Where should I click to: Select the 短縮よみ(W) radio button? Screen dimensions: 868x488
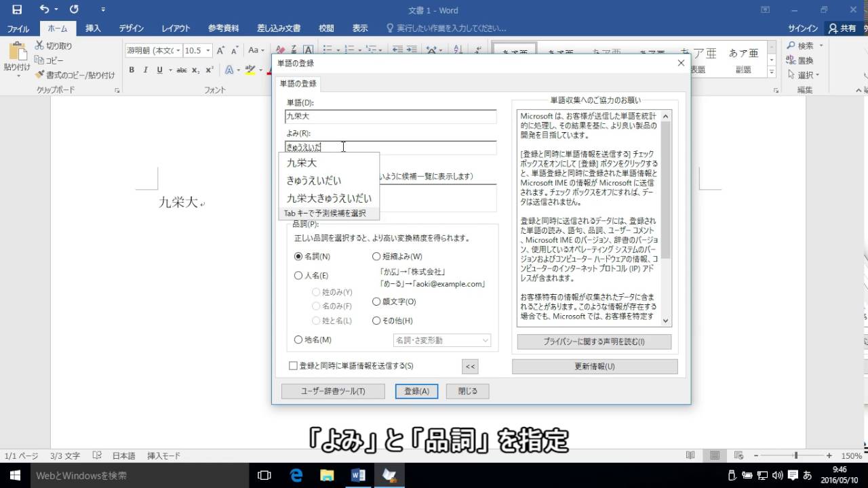tap(376, 257)
